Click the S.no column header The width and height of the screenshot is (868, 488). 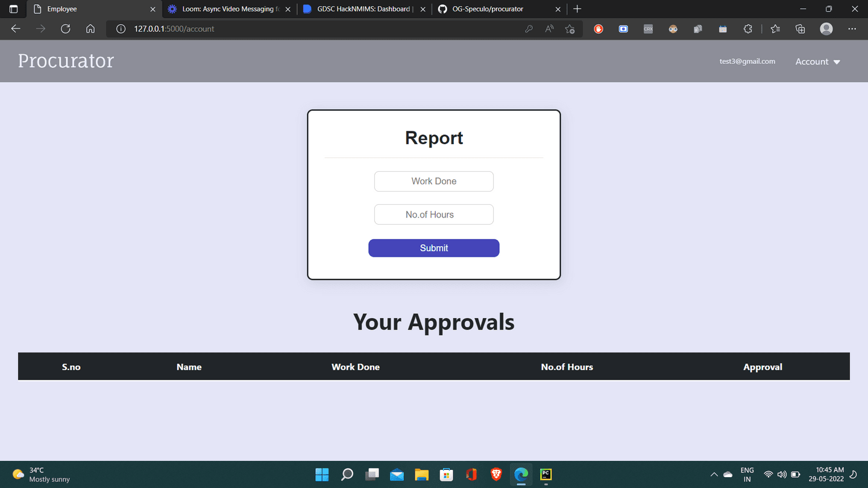(71, 367)
